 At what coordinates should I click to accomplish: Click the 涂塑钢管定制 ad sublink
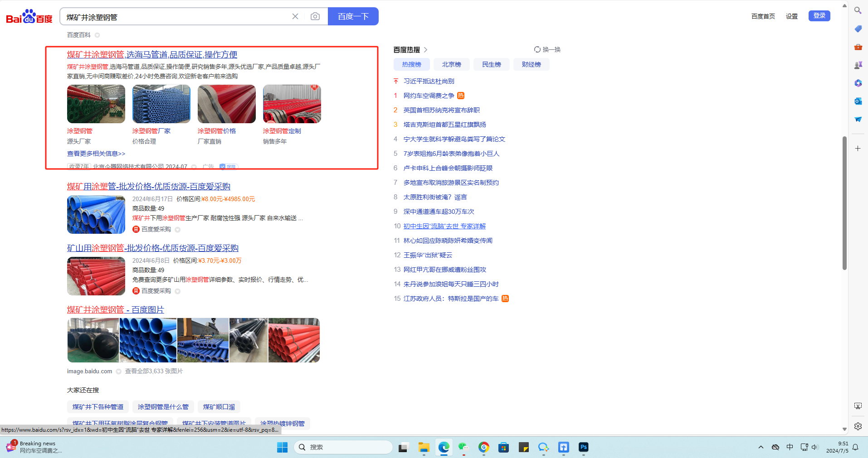tap(282, 131)
